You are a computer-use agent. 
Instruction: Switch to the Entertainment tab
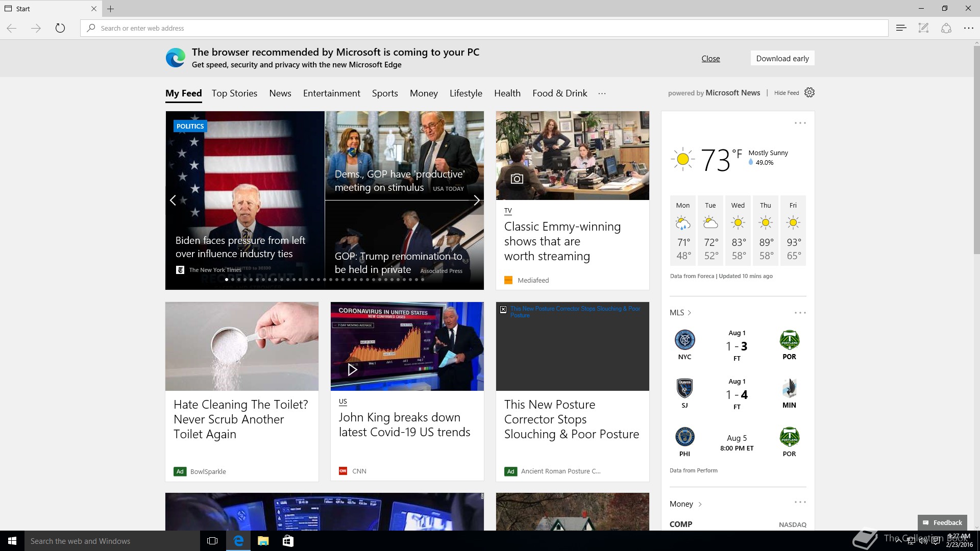click(332, 93)
